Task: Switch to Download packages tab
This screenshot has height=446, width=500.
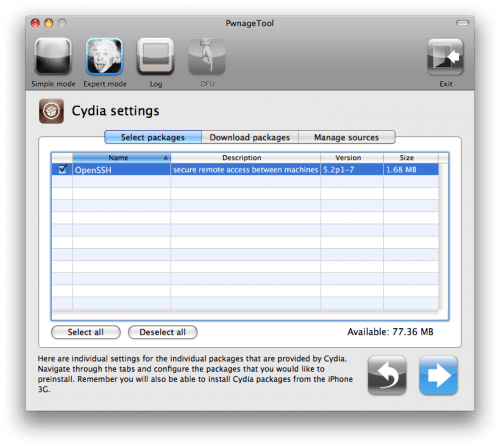Action: point(250,137)
